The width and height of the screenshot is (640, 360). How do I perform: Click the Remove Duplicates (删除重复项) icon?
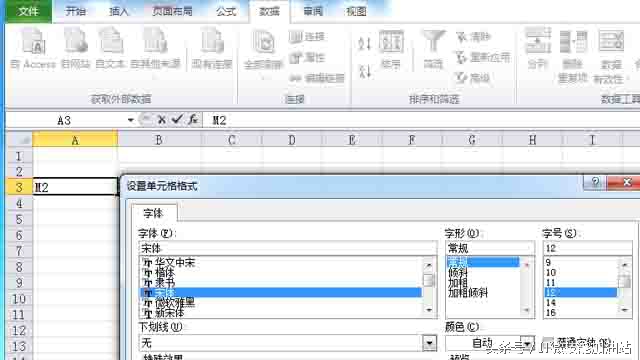click(x=573, y=42)
